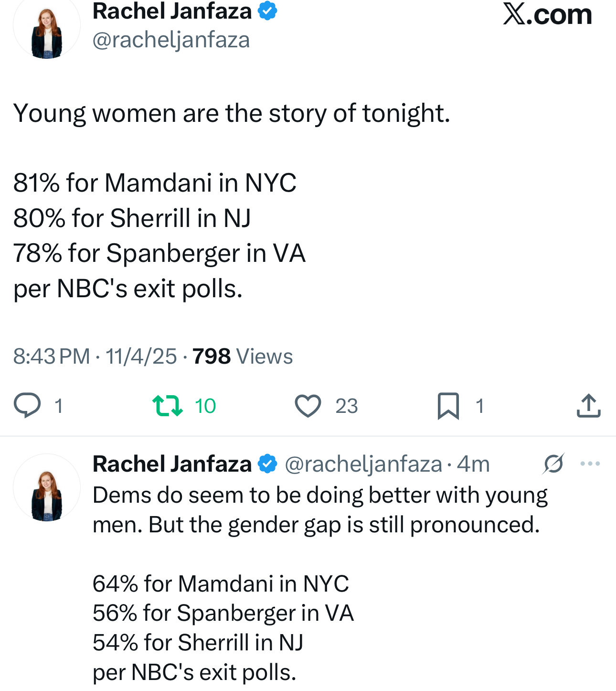Click the reply speech bubble icon
616x691 pixels.
coord(27,406)
